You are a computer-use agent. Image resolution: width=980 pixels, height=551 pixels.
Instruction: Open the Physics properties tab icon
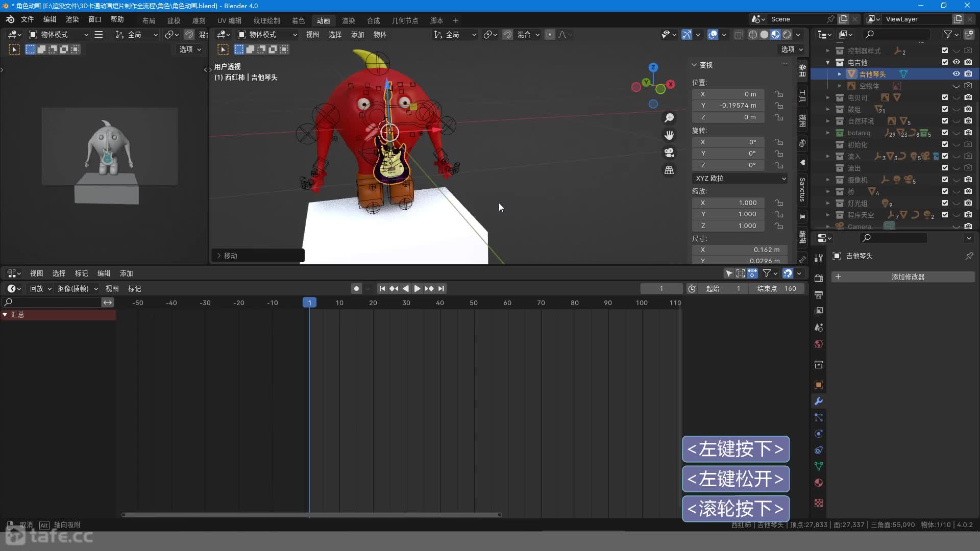tap(819, 434)
